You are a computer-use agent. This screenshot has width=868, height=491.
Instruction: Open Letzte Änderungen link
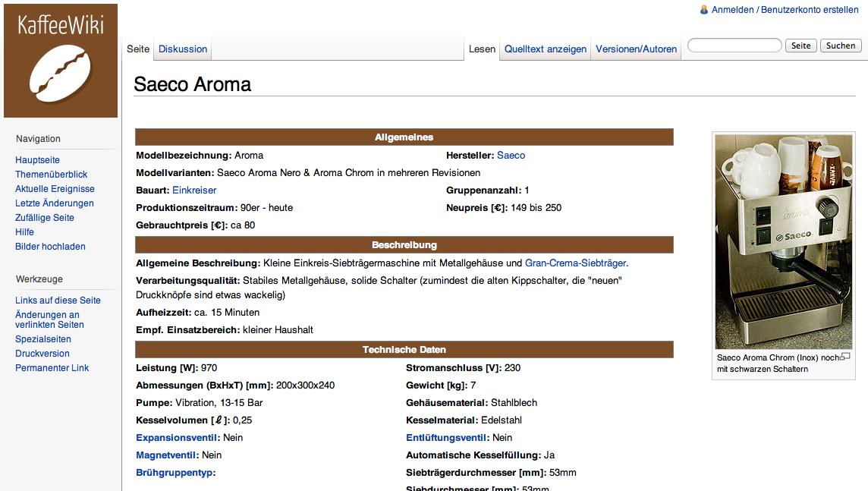[55, 203]
